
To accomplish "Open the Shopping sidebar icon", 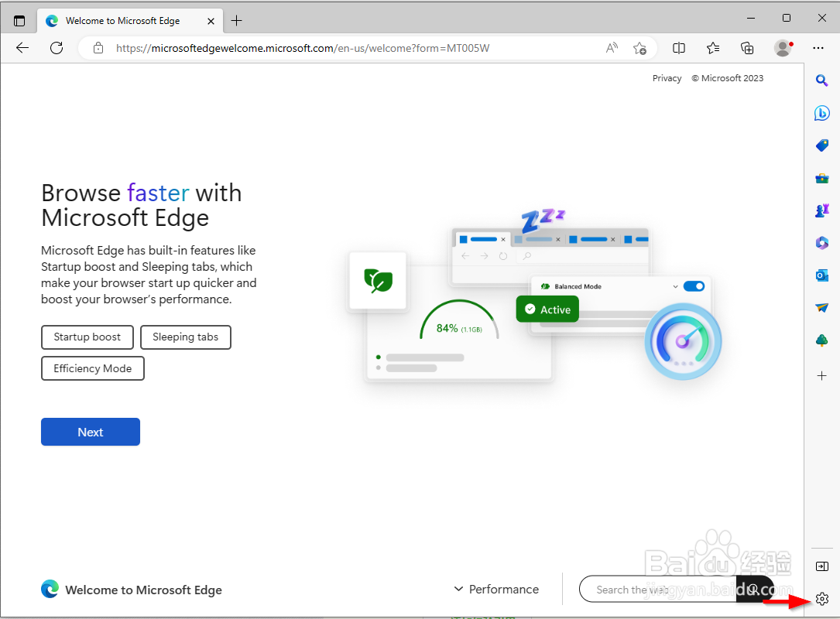I will click(821, 145).
